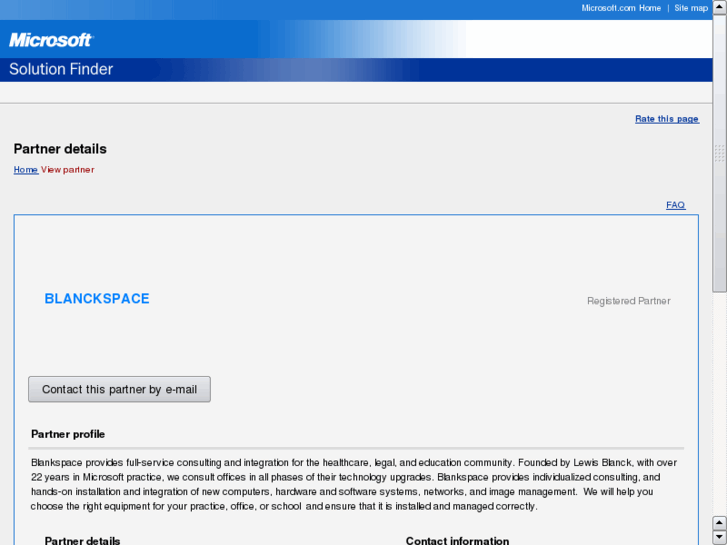Screen dimensions: 727x545
Task: Click Contact this partner by e-mail button
Action: pyautogui.click(x=119, y=389)
